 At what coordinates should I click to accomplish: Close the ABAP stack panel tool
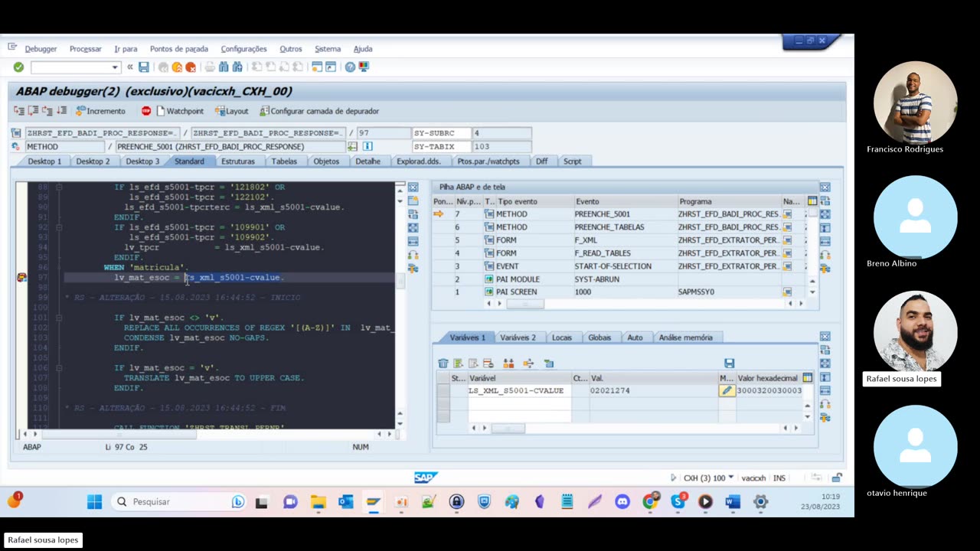coord(825,187)
